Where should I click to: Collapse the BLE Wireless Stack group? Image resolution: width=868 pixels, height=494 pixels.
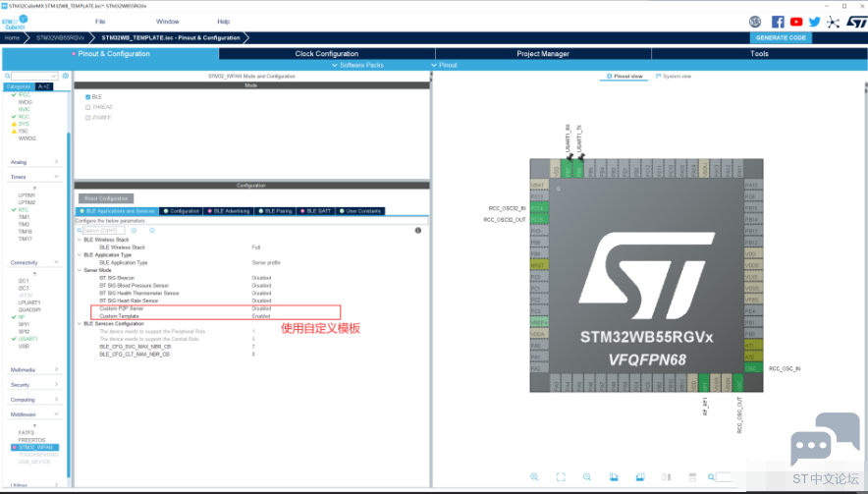point(80,240)
